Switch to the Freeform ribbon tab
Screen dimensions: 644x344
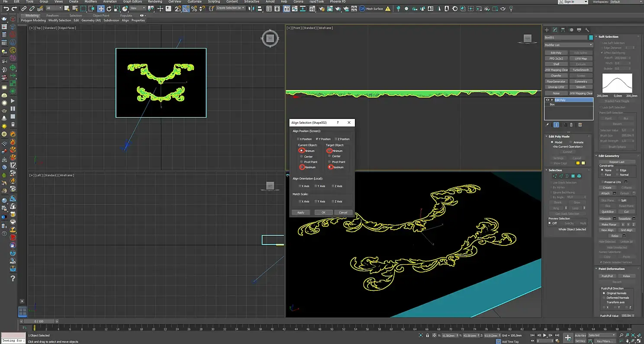(x=52, y=16)
